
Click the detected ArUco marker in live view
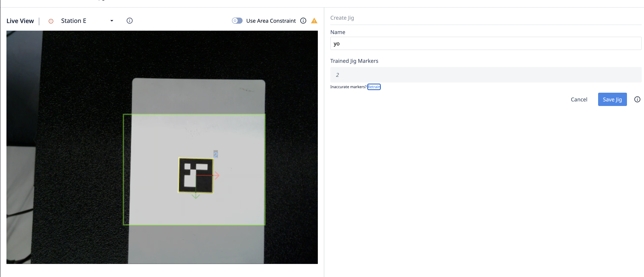pos(196,175)
